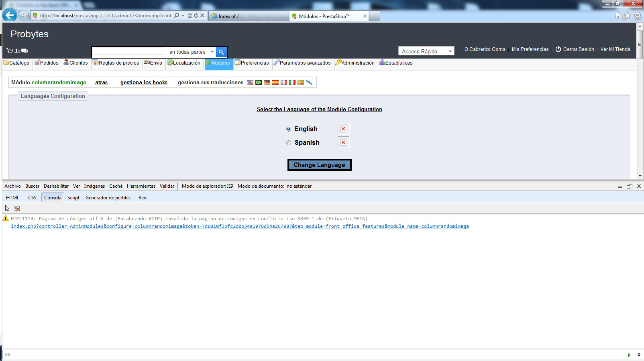Click the blue tool icon after the flags
Viewport: 644px width, 361px height.
tap(309, 82)
